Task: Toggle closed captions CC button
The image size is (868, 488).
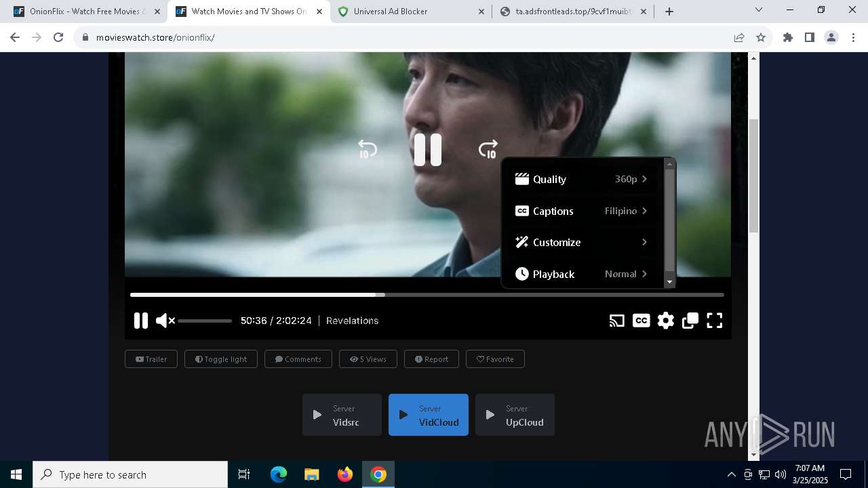Action: point(641,321)
